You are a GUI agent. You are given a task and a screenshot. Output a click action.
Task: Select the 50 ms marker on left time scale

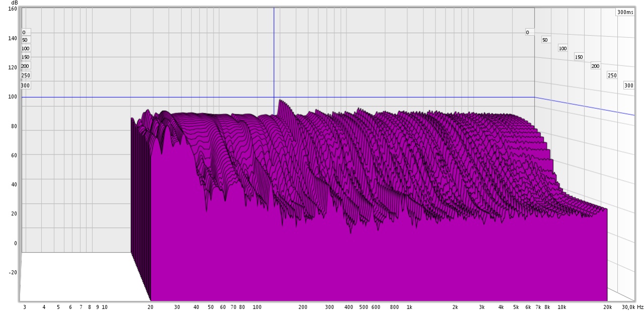pos(25,40)
